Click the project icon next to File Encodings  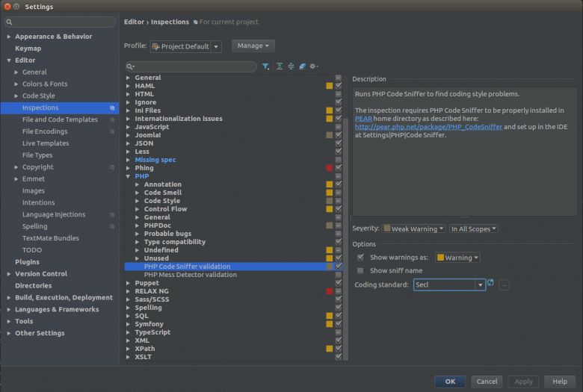pyautogui.click(x=112, y=131)
